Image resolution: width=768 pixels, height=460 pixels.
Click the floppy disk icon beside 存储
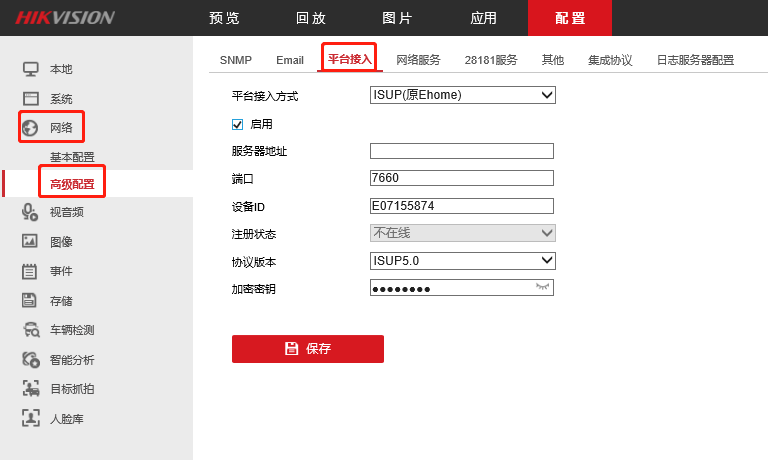click(29, 300)
